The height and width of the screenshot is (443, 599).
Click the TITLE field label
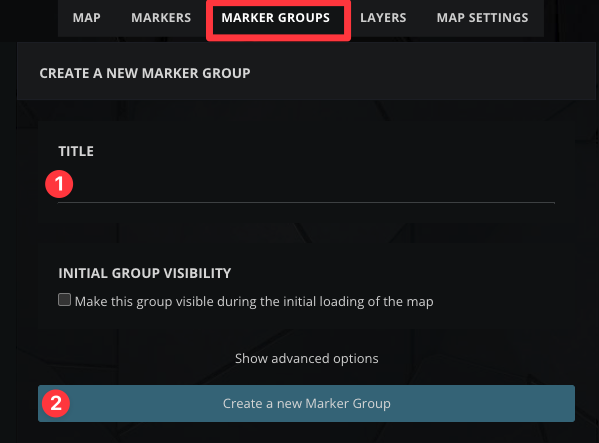tap(76, 151)
